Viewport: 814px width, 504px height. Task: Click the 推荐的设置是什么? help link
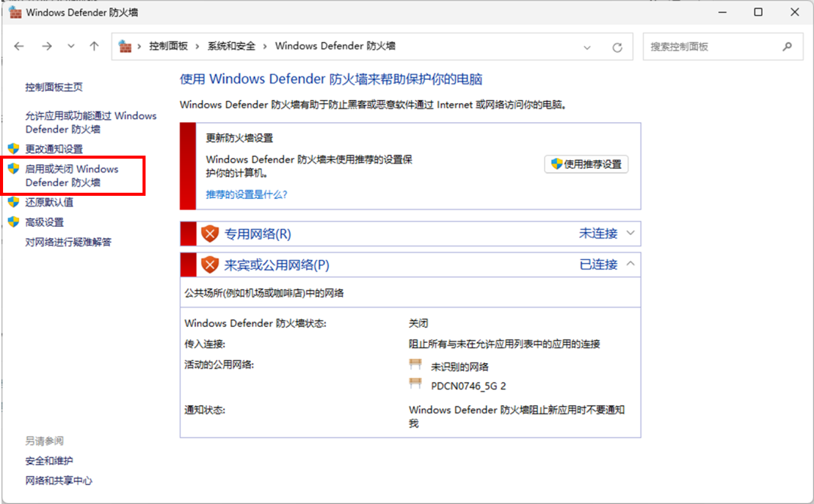click(246, 194)
